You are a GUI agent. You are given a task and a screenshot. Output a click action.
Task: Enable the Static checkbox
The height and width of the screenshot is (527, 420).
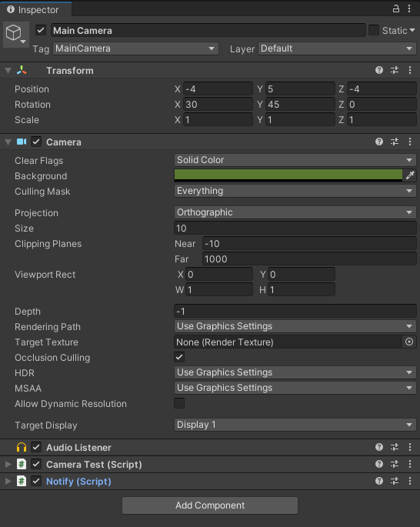pyautogui.click(x=374, y=30)
